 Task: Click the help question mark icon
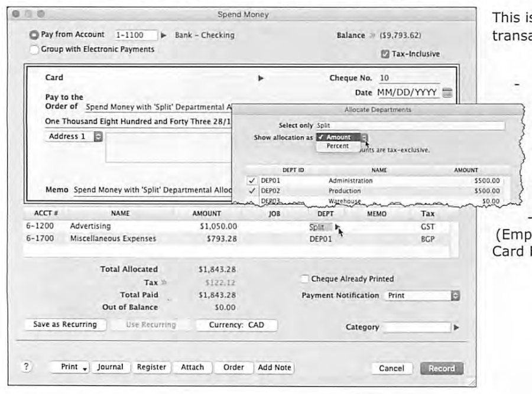tap(27, 366)
